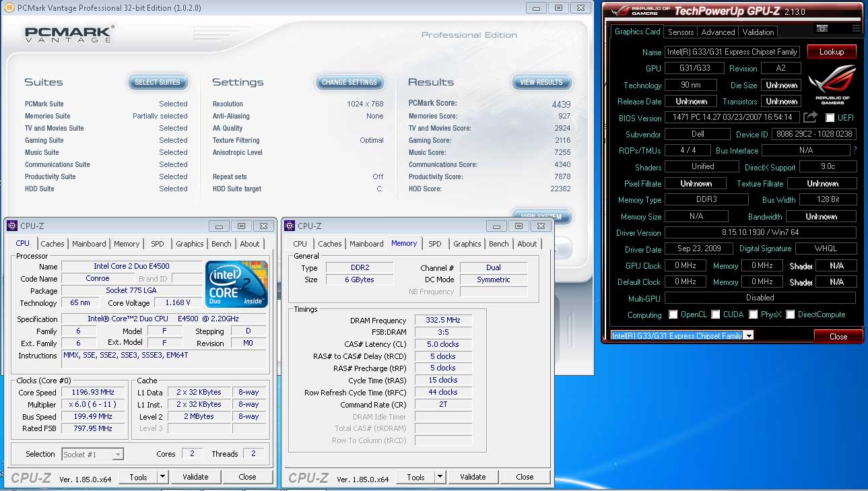Open Graphics tab in CPU-Z CPU window

(x=190, y=244)
